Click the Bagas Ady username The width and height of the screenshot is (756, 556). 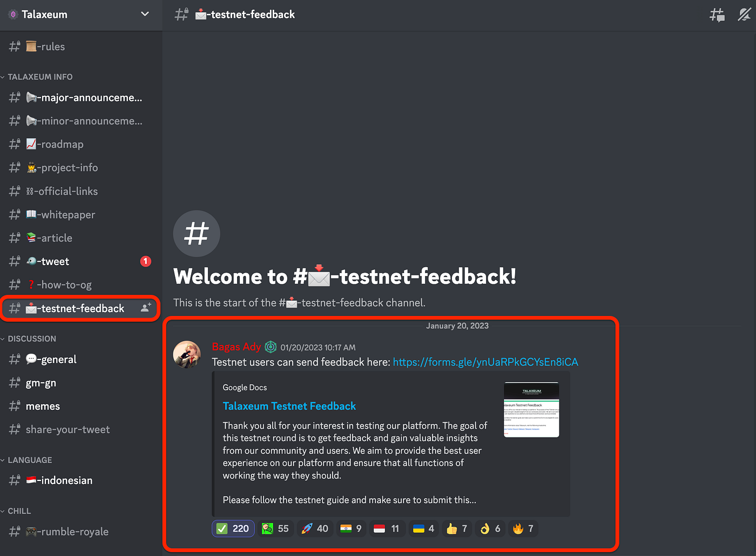pyautogui.click(x=236, y=347)
